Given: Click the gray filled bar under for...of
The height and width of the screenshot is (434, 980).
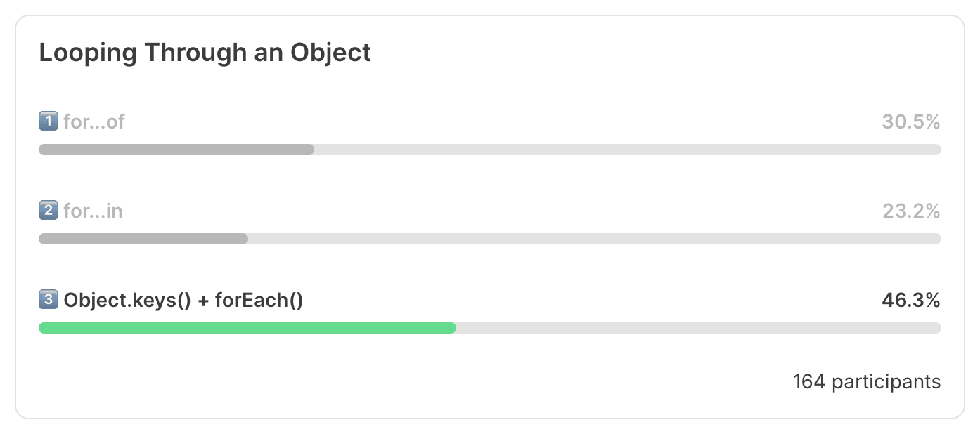Looking at the screenshot, I should 176,150.
